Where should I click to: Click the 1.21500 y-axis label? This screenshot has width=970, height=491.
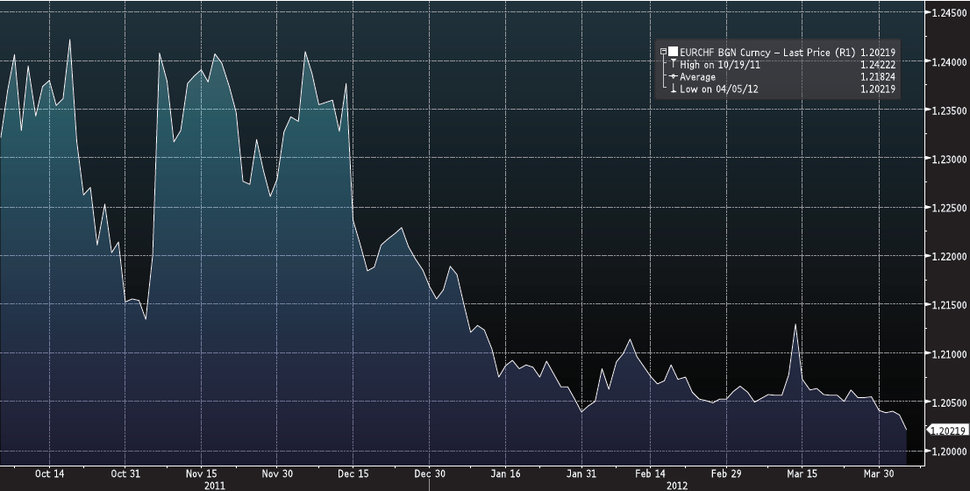(949, 305)
